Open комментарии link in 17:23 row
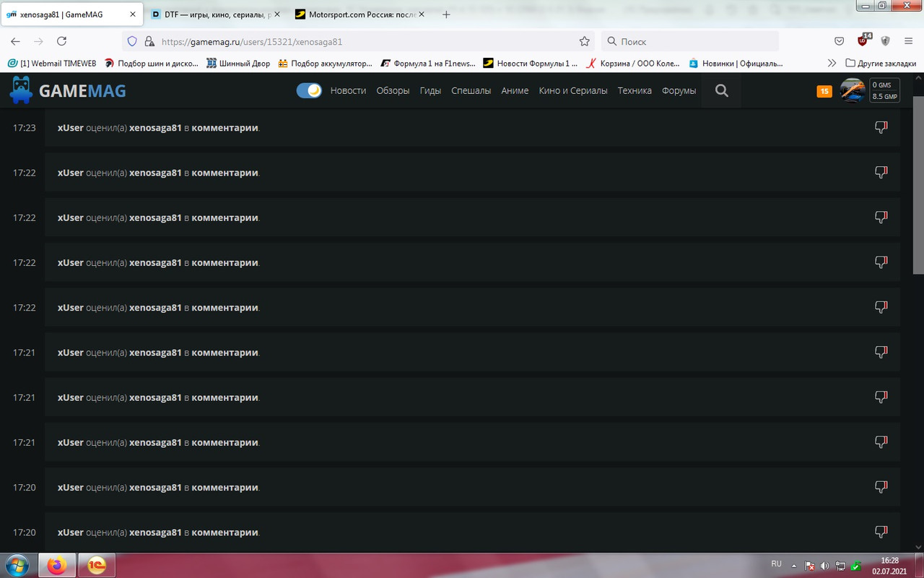 225,128
